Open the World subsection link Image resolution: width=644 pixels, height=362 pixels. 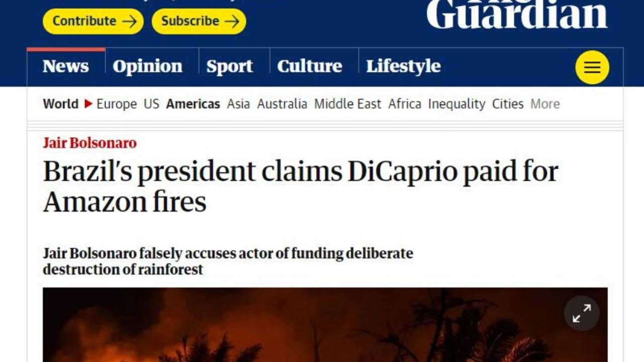click(x=60, y=104)
